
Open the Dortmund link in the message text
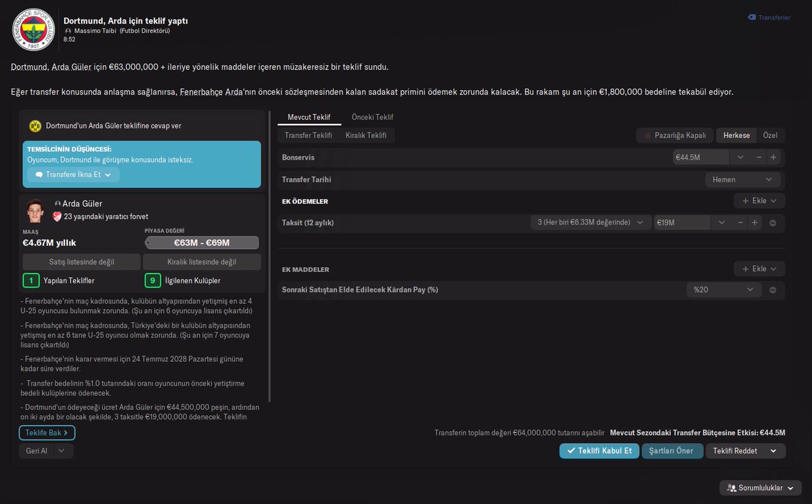coord(29,67)
